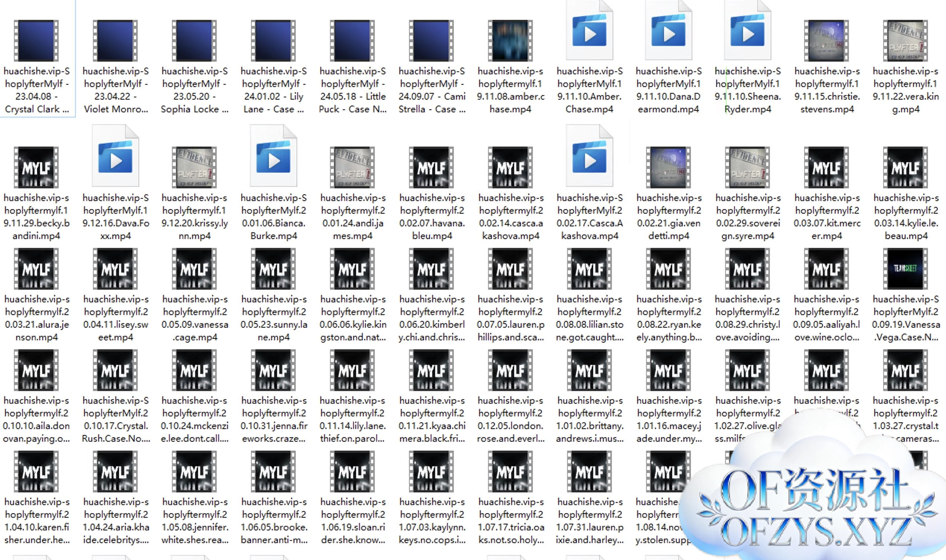Select the 20.04.11.lisey.sweet.mp4 video

pos(115,269)
